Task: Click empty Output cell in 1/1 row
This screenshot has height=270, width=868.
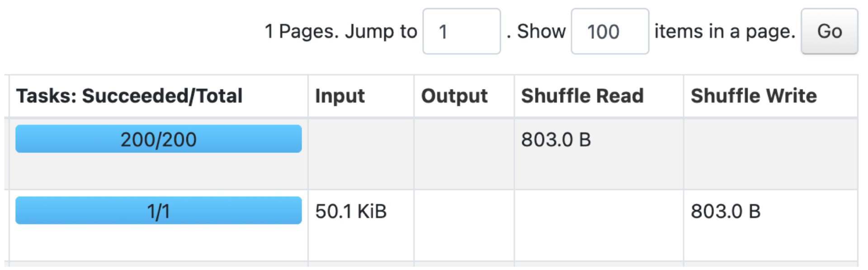Action: click(464, 225)
